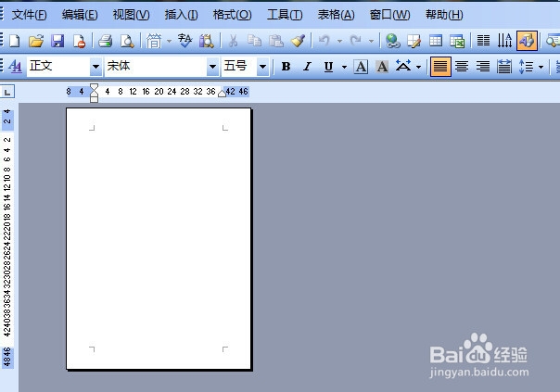This screenshot has width=560, height=392.
Task: Click the Chinese simplified/traditional conversion icon
Action: pyautogui.click(x=154, y=41)
